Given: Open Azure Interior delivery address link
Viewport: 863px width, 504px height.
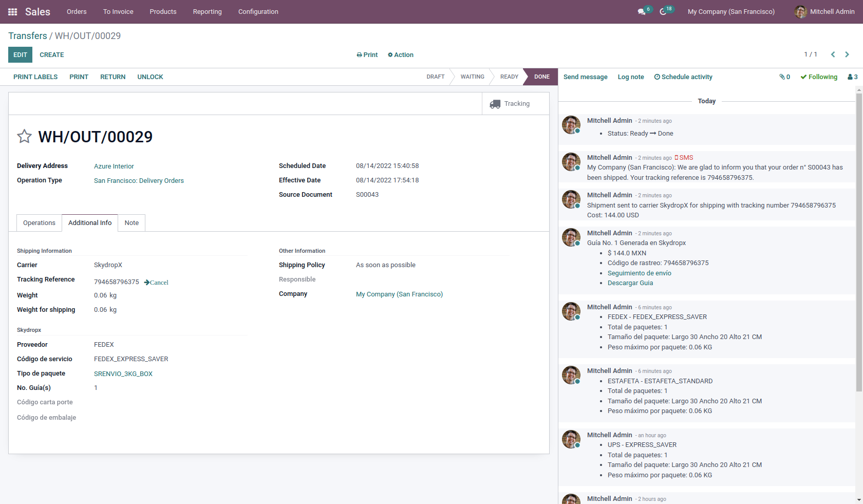Looking at the screenshot, I should 114,166.
